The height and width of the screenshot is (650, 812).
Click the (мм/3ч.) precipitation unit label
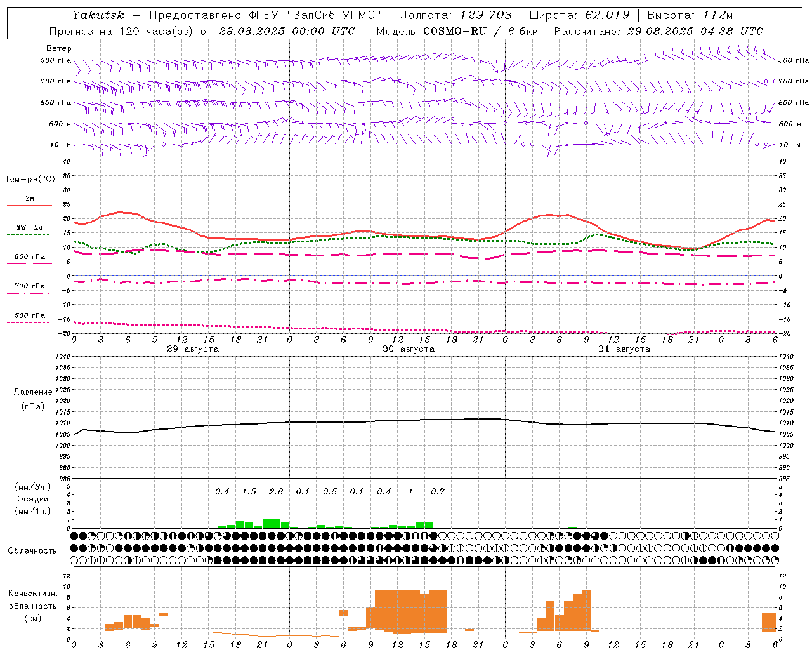point(34,487)
